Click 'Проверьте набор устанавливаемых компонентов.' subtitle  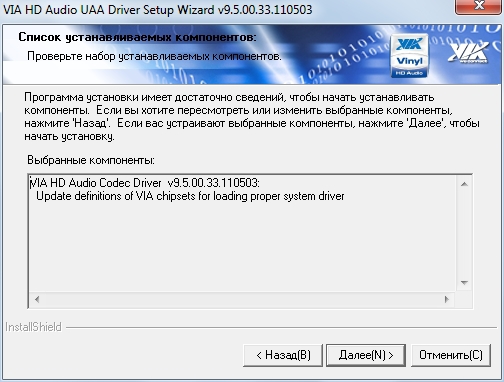coord(154,56)
